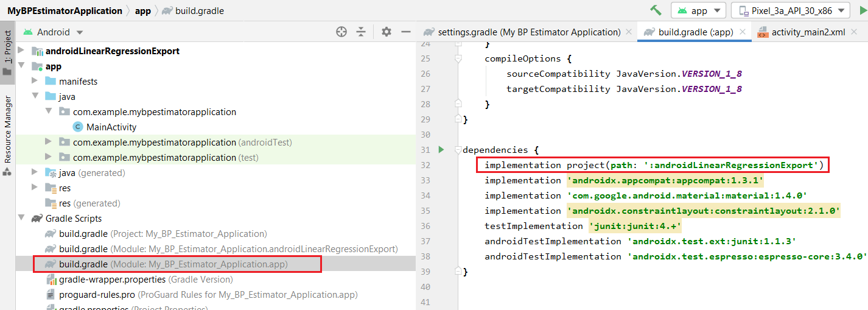Expand the androidLinearRegressionExport module
The image size is (868, 310).
click(x=23, y=51)
